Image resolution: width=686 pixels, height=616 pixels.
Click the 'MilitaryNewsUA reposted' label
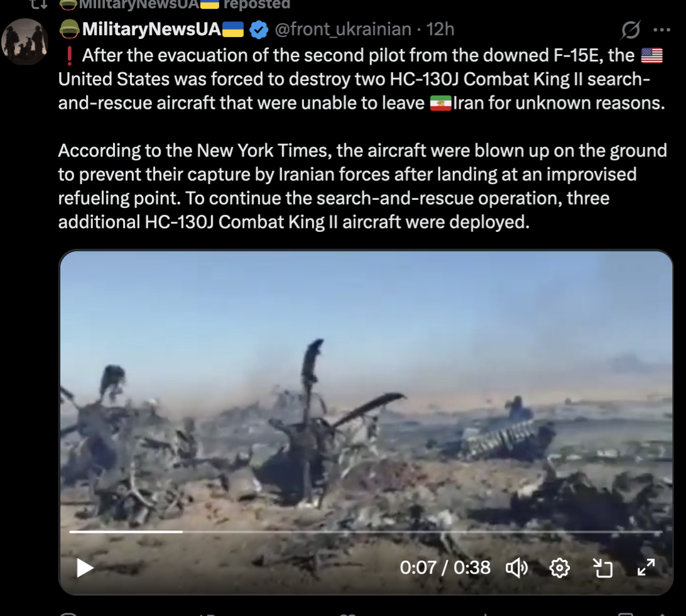tap(175, 4)
